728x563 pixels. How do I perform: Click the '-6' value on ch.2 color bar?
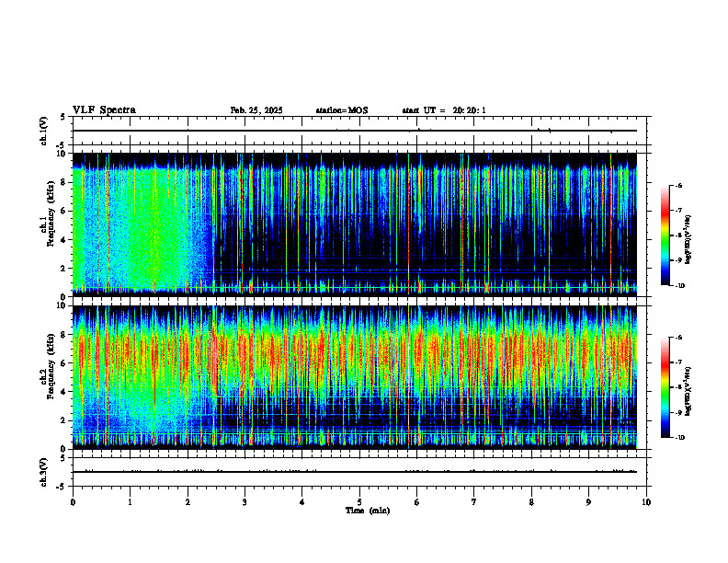(678, 338)
